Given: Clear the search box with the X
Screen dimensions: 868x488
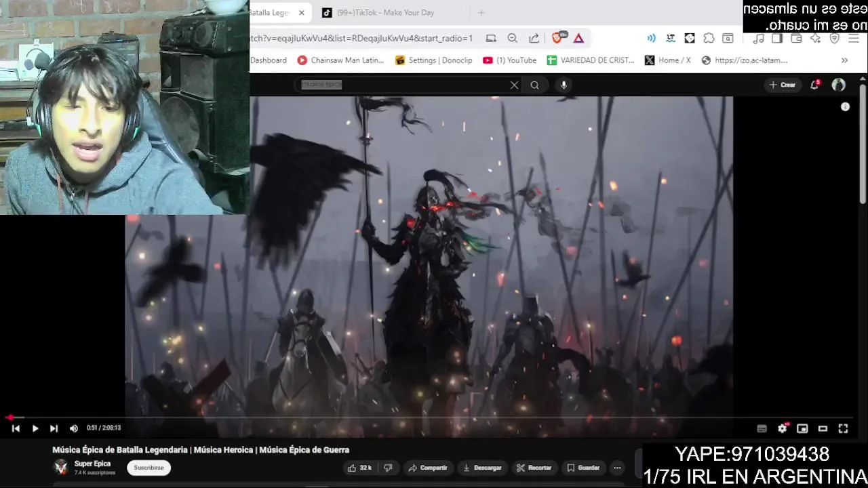Looking at the screenshot, I should 514,85.
